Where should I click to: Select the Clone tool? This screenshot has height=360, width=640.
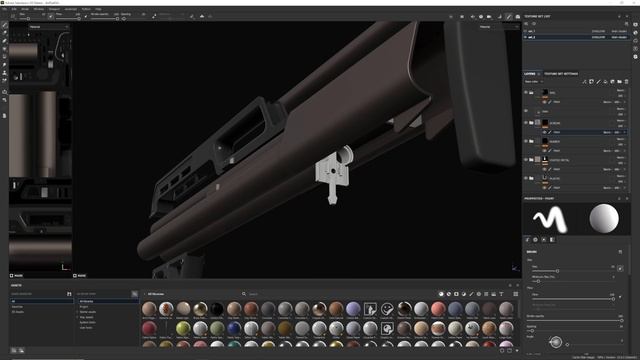click(4, 73)
